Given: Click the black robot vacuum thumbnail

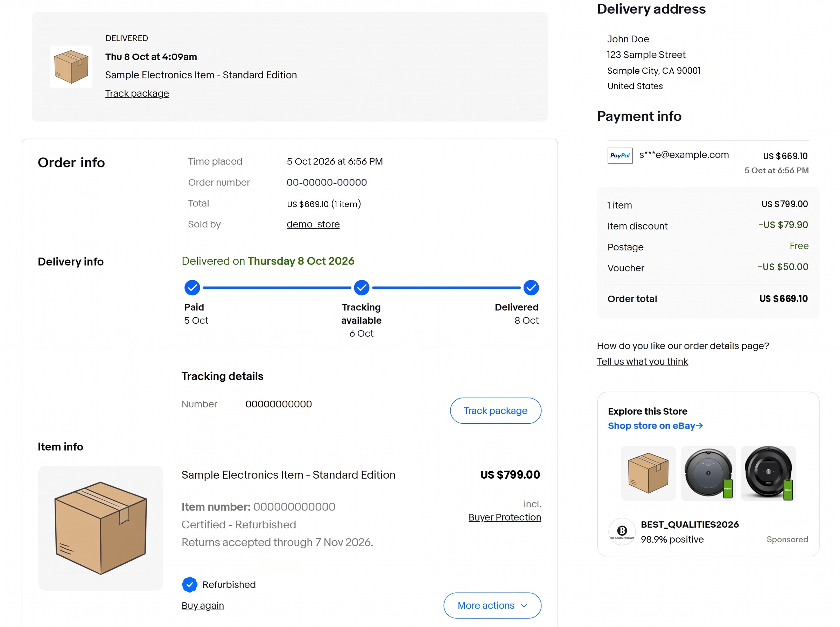Looking at the screenshot, I should coord(768,473).
